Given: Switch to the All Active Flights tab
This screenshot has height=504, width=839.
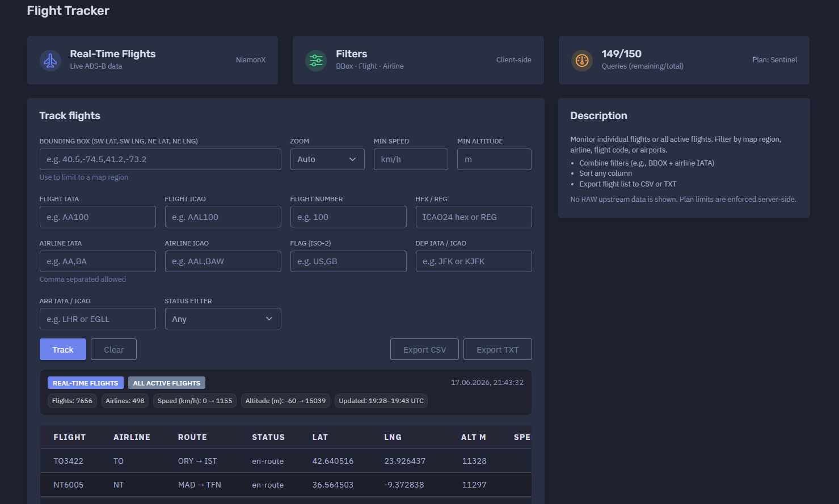Looking at the screenshot, I should (167, 383).
